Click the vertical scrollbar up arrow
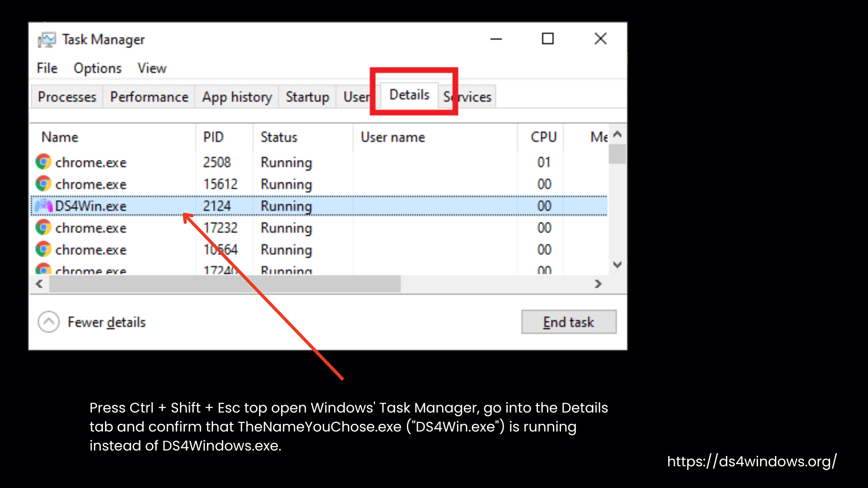Image resolution: width=868 pixels, height=488 pixels. pos(618,134)
